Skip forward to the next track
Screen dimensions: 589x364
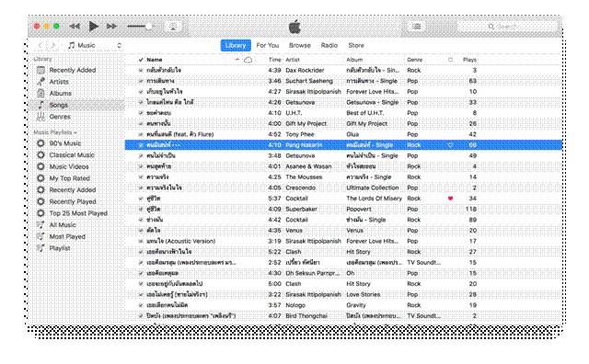(111, 27)
